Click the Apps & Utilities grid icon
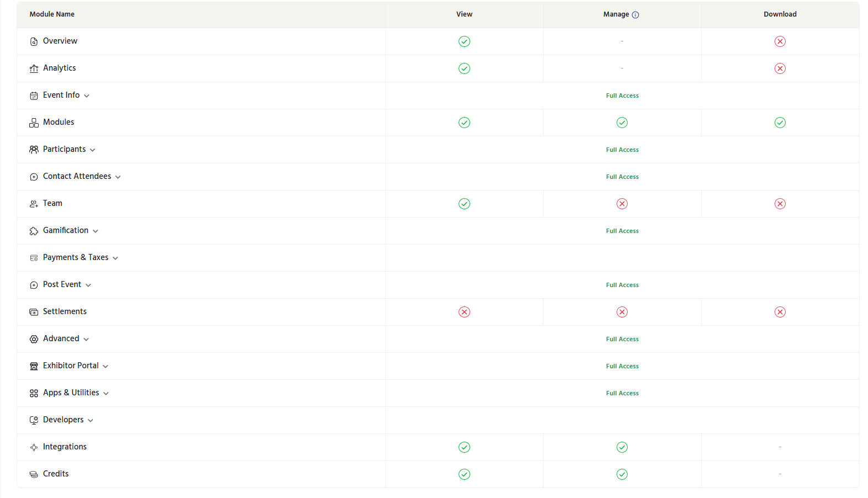Image resolution: width=868 pixels, height=498 pixels. pyautogui.click(x=34, y=393)
